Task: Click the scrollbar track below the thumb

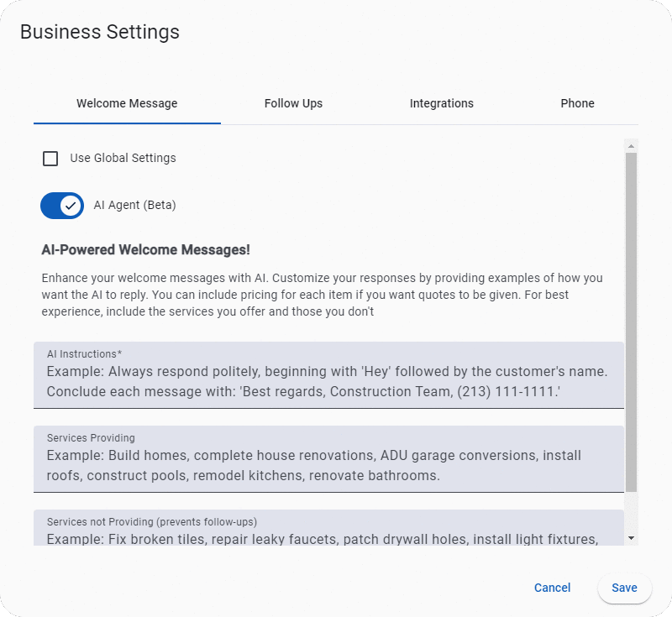Action: coord(631,512)
